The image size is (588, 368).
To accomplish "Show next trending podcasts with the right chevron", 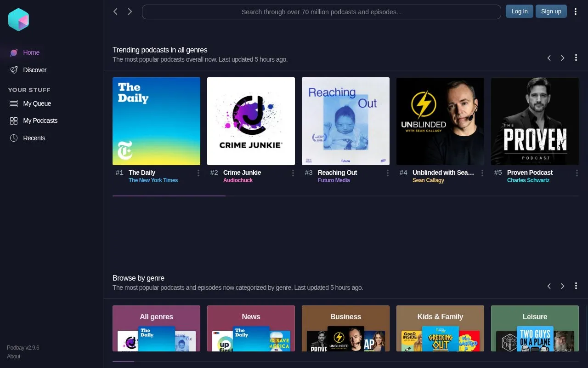I will click(563, 57).
